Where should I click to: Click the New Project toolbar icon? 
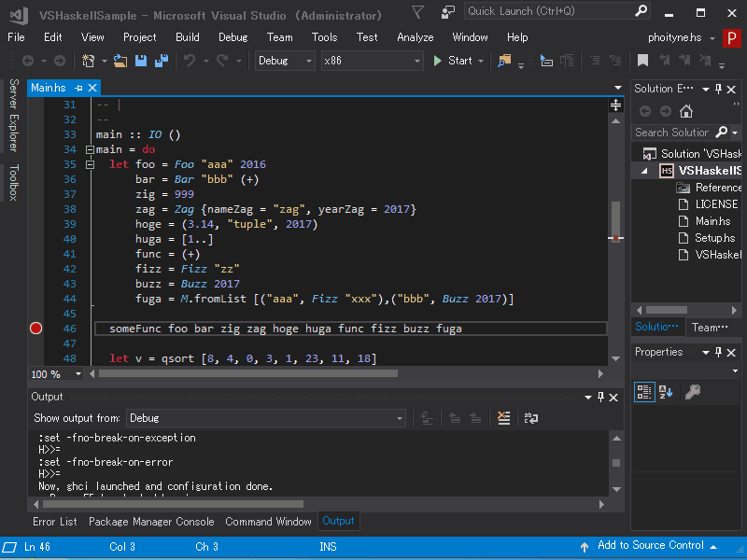click(x=88, y=61)
